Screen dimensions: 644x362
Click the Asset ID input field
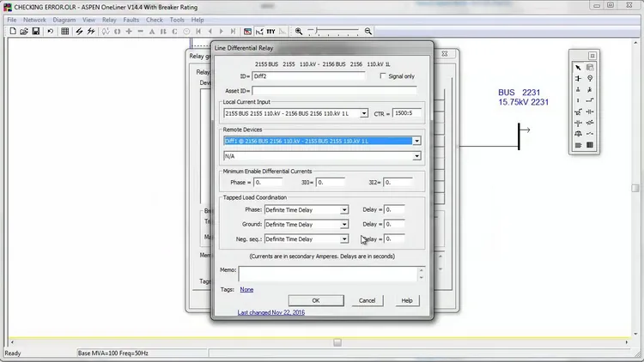click(334, 90)
